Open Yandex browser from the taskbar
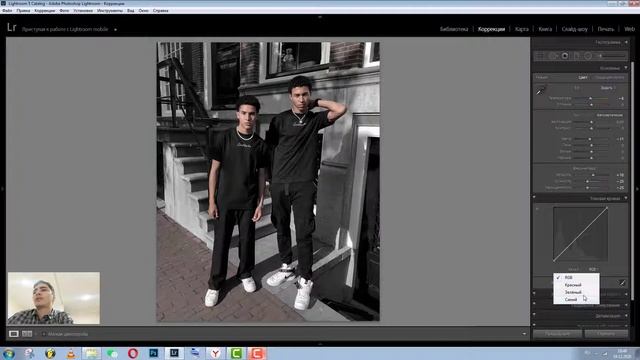 (x=216, y=353)
